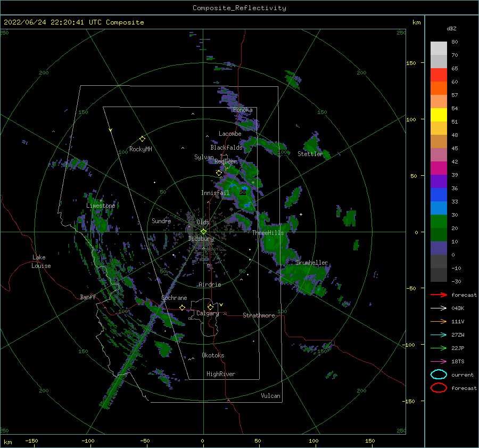Click the Banff city label

click(88, 297)
